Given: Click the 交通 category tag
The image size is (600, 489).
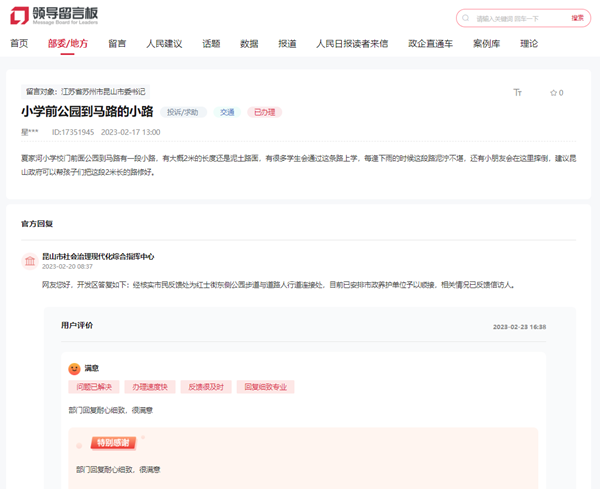Looking at the screenshot, I should pyautogui.click(x=227, y=112).
